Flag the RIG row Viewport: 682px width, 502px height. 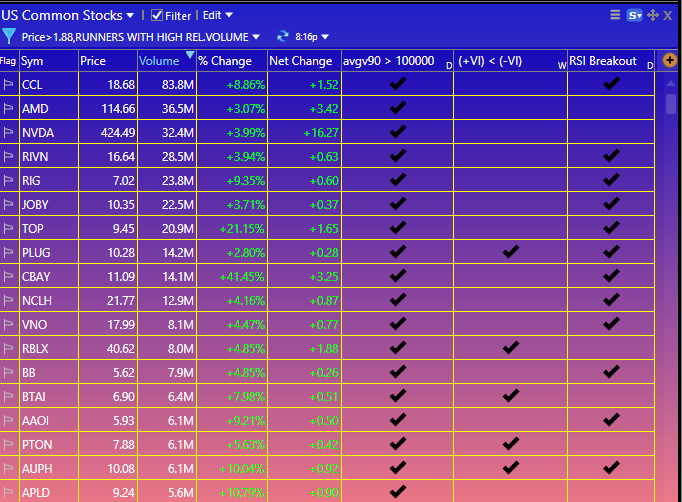(8, 180)
